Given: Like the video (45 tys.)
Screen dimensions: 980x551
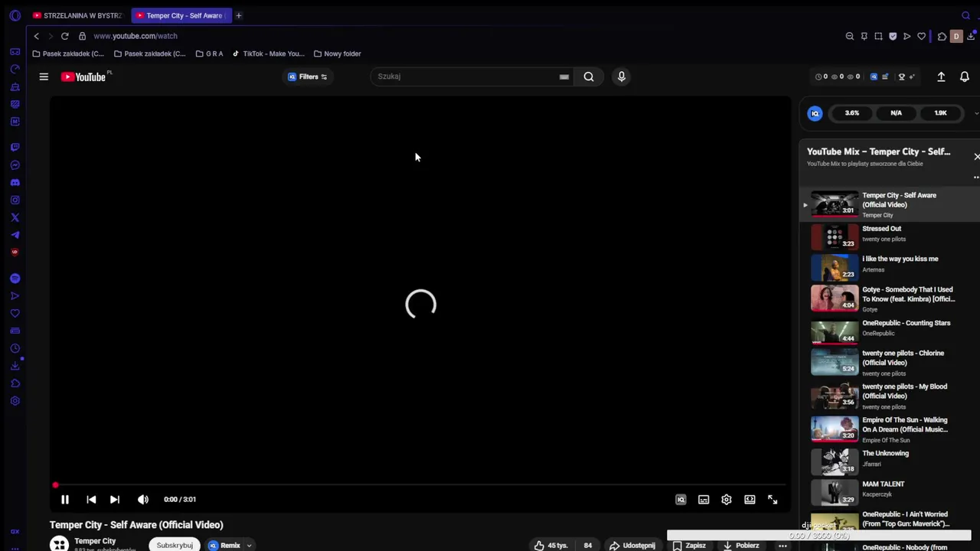Looking at the screenshot, I should tap(551, 545).
